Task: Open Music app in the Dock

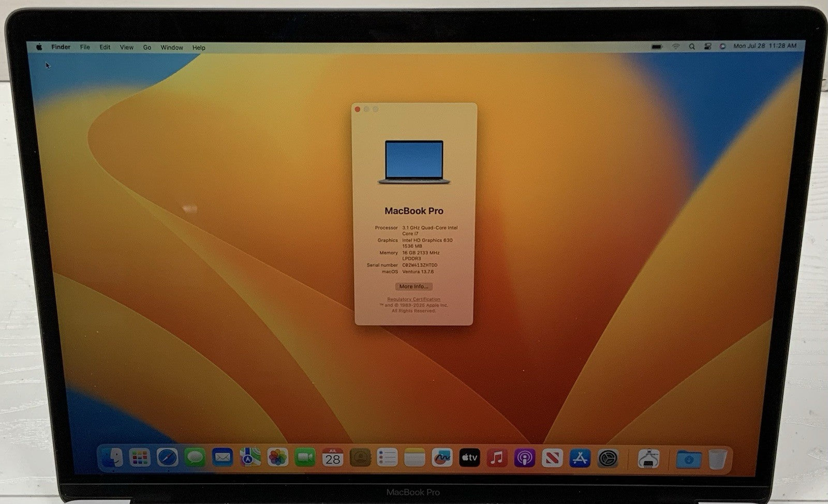Action: pyautogui.click(x=497, y=458)
